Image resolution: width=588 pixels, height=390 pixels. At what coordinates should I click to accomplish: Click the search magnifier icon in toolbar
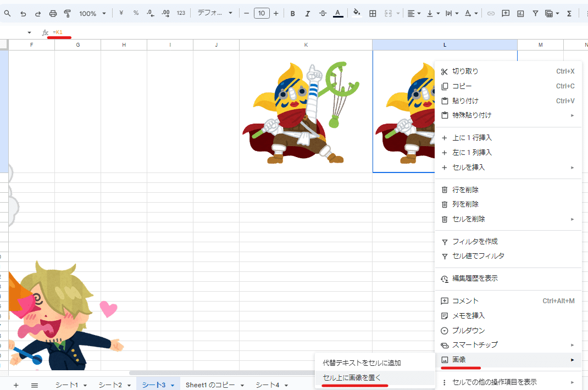8,14
